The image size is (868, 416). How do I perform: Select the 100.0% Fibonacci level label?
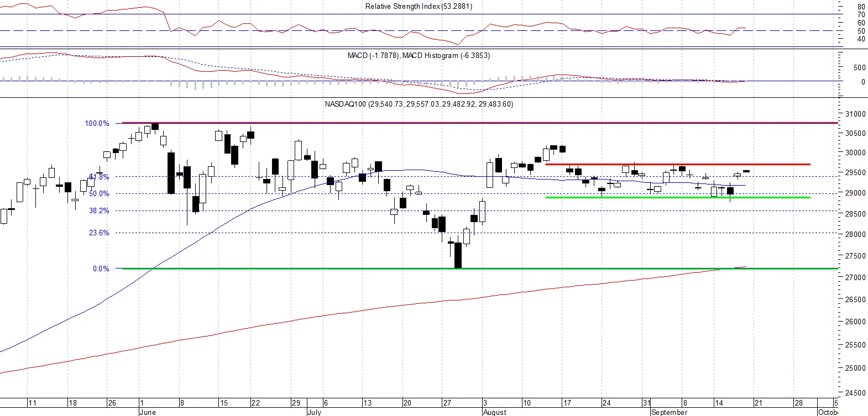point(97,123)
